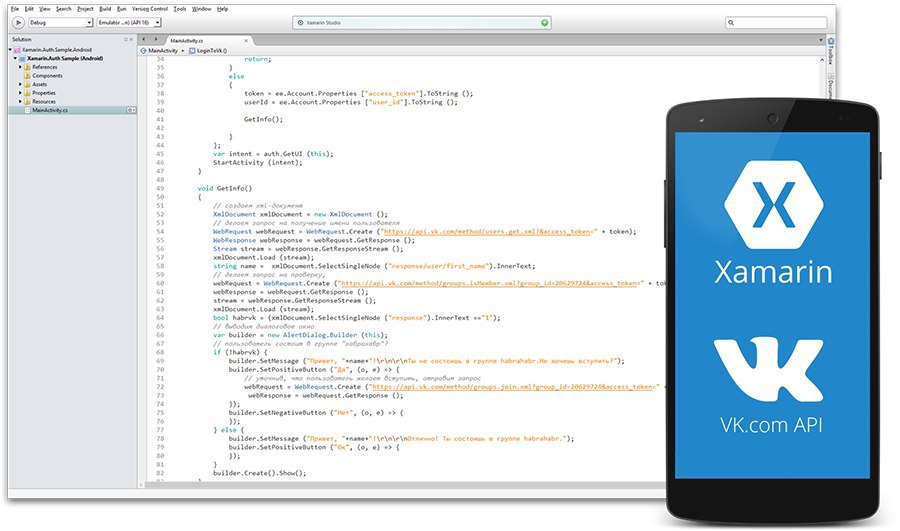The height and width of the screenshot is (531, 900).
Task: Expand the Resources folder
Action: [20, 101]
